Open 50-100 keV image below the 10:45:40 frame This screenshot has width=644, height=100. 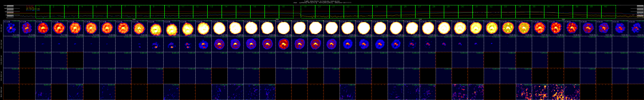(x=524, y=92)
